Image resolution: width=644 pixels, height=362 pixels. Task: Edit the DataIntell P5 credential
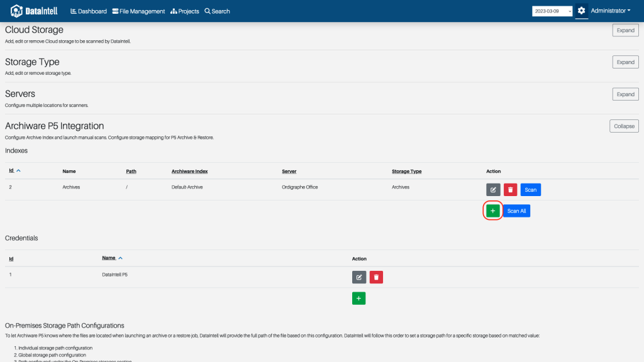pos(359,277)
